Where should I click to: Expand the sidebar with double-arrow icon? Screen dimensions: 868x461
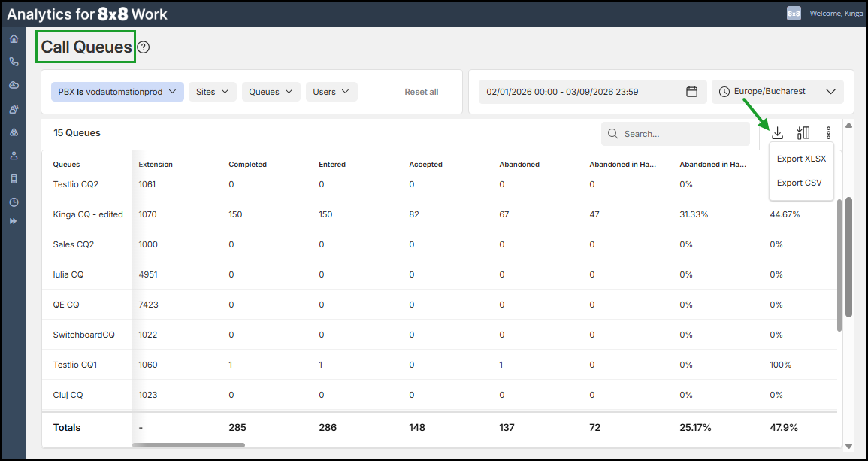[x=14, y=221]
